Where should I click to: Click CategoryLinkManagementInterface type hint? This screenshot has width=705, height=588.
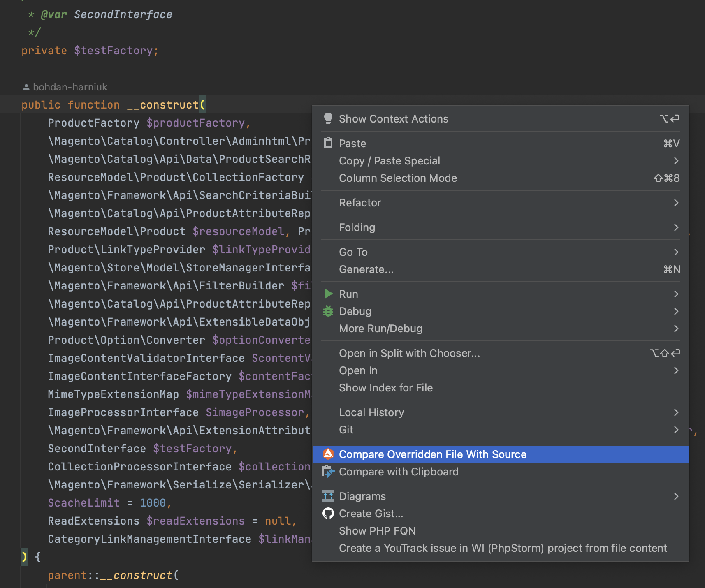pyautogui.click(x=150, y=539)
